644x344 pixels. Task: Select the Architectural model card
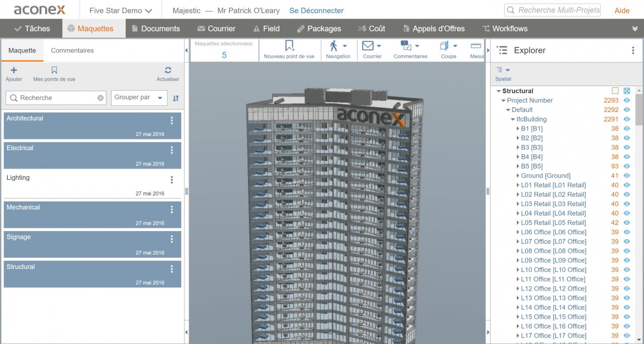click(x=92, y=126)
